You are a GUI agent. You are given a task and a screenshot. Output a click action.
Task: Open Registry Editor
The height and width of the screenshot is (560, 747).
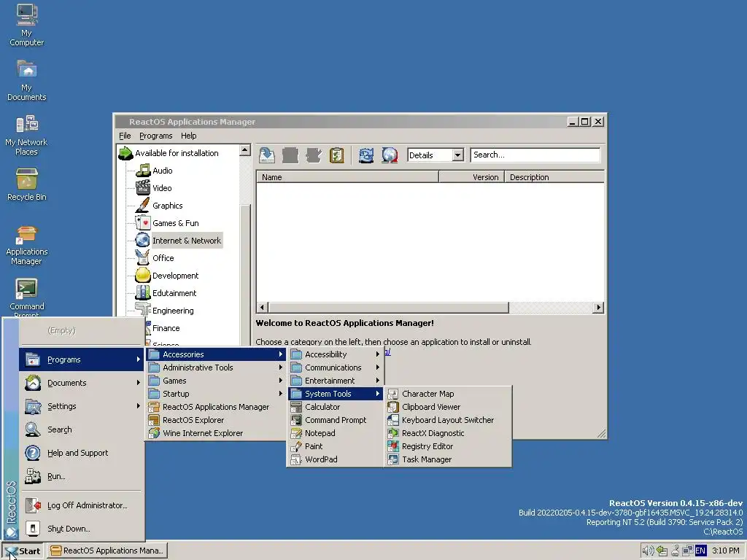coord(448,446)
